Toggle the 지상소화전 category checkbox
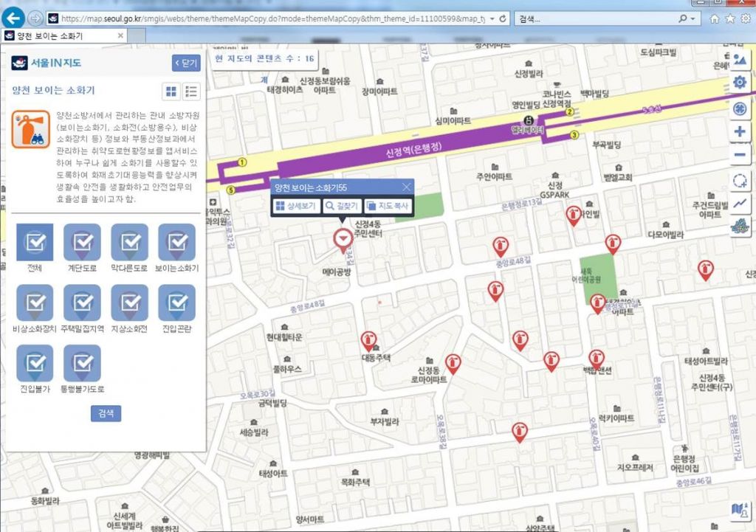 pyautogui.click(x=129, y=303)
